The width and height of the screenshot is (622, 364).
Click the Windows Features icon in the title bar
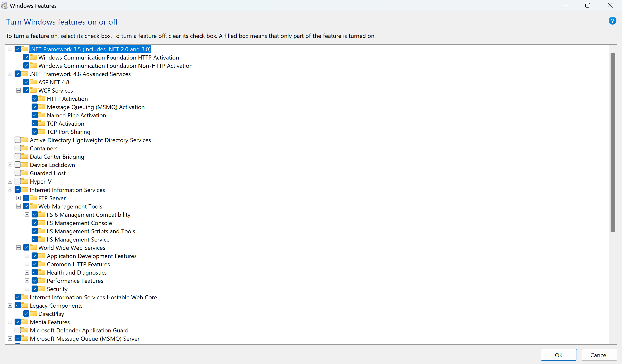pos(4,5)
